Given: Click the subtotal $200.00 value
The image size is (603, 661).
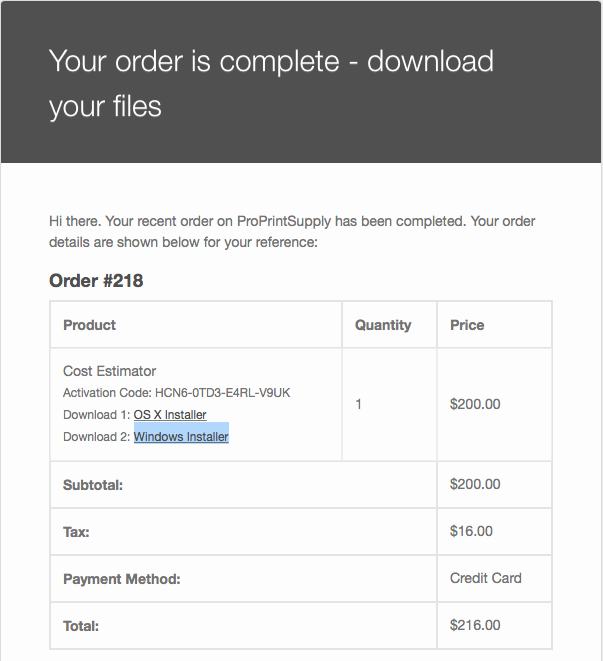Looking at the screenshot, I should pos(475,484).
